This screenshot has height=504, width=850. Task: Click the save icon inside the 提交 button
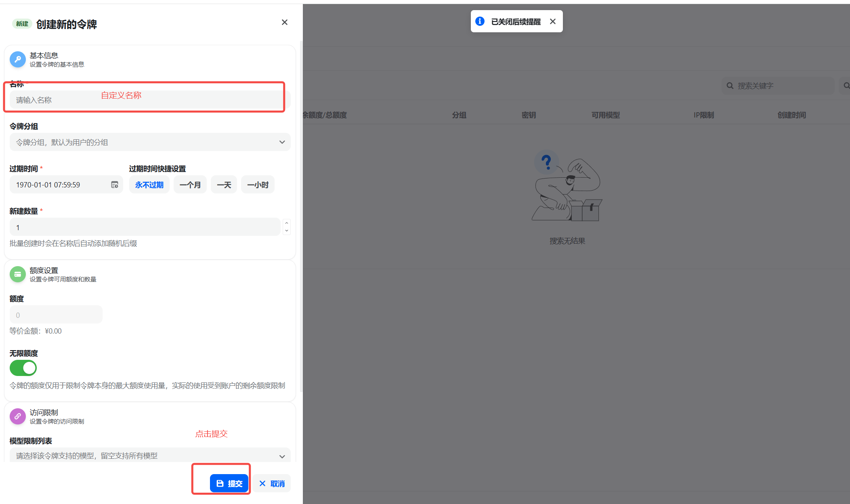point(220,483)
